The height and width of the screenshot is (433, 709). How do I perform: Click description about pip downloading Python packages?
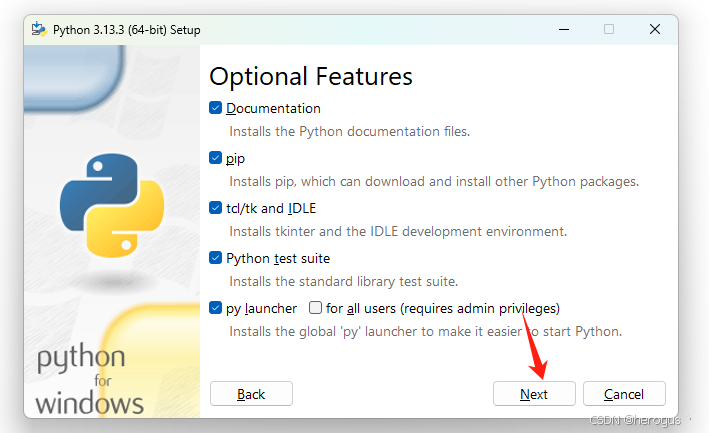click(434, 182)
